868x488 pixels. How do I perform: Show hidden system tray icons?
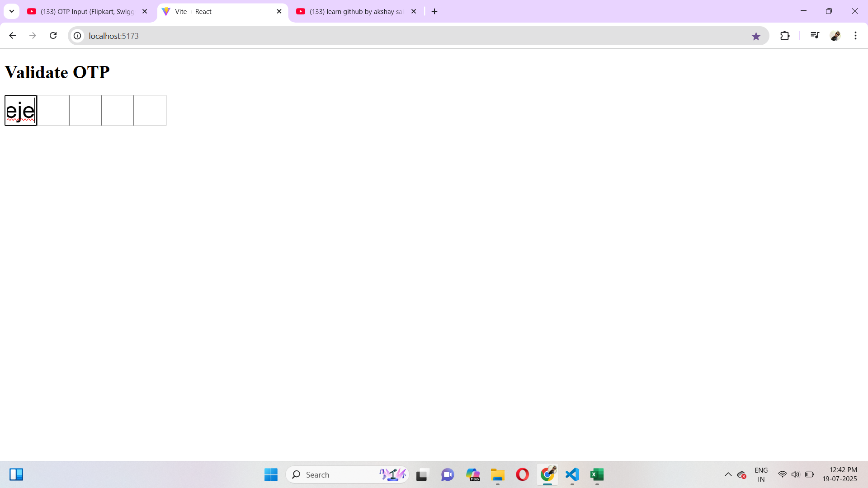(x=728, y=474)
